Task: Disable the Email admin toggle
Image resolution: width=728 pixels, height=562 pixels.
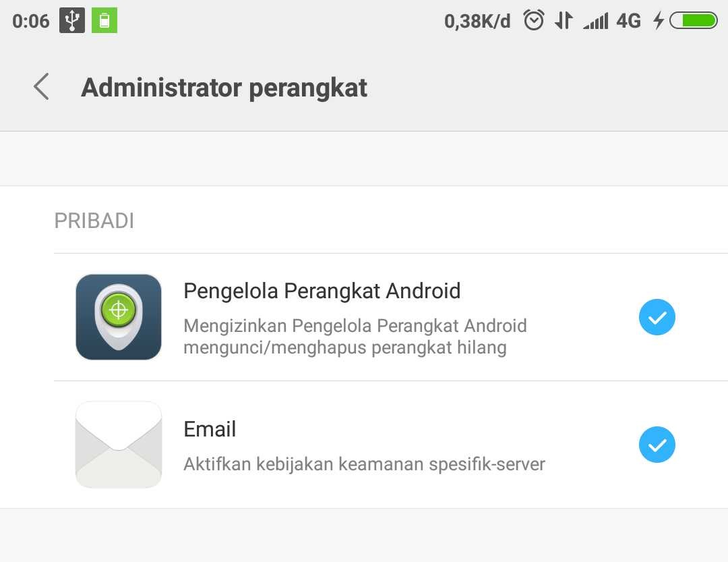Action: 657,444
